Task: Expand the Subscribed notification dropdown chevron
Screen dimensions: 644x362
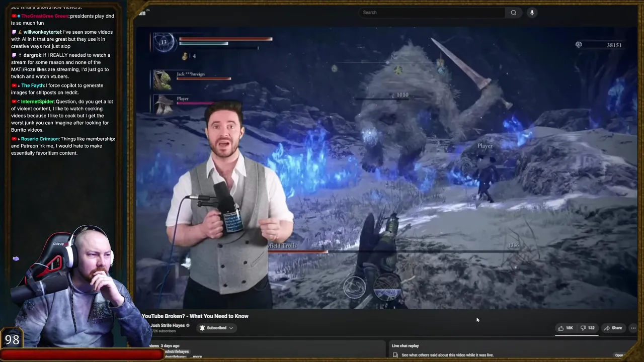Action: (231, 328)
